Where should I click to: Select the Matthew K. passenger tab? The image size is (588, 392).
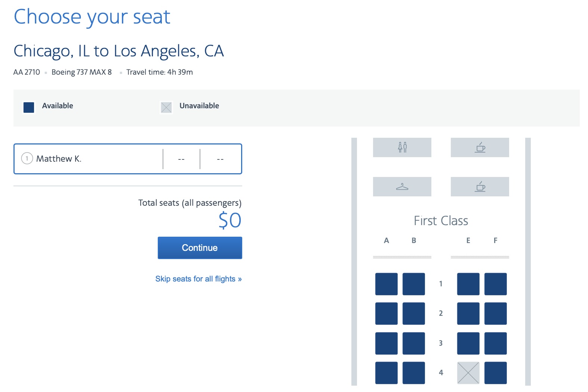[x=93, y=159]
